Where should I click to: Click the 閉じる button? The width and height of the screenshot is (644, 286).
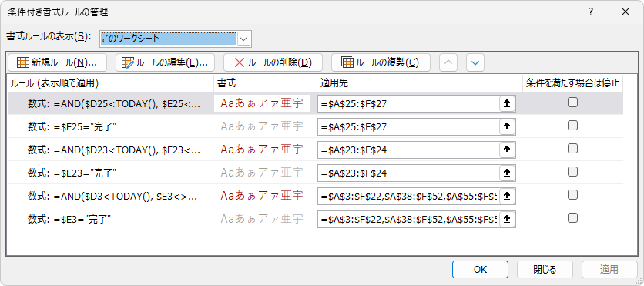tap(545, 270)
